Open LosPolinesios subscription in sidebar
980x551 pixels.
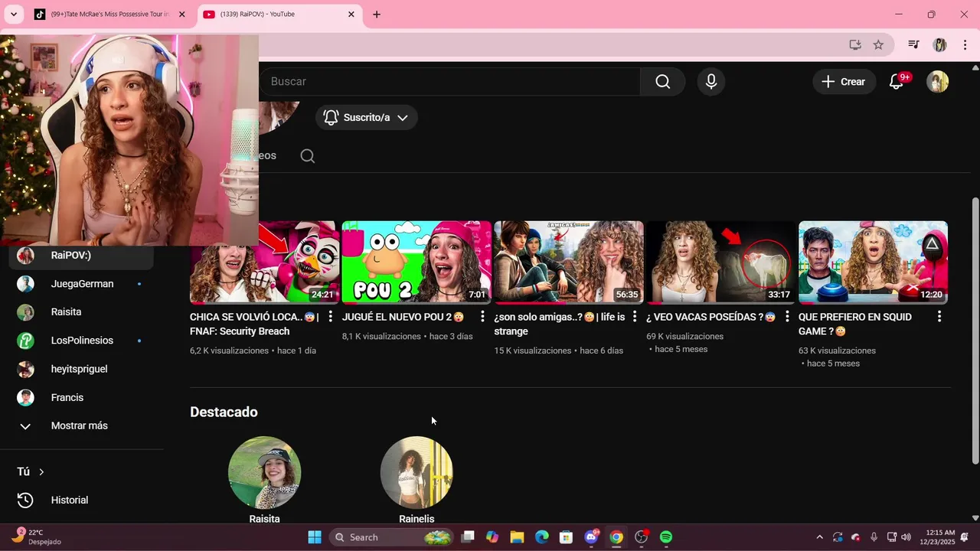(x=82, y=341)
